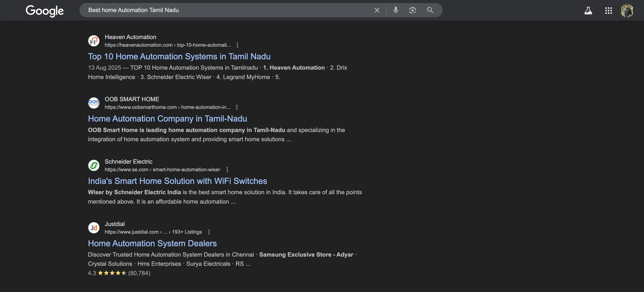
Task: Open search by image camera icon
Action: 412,10
